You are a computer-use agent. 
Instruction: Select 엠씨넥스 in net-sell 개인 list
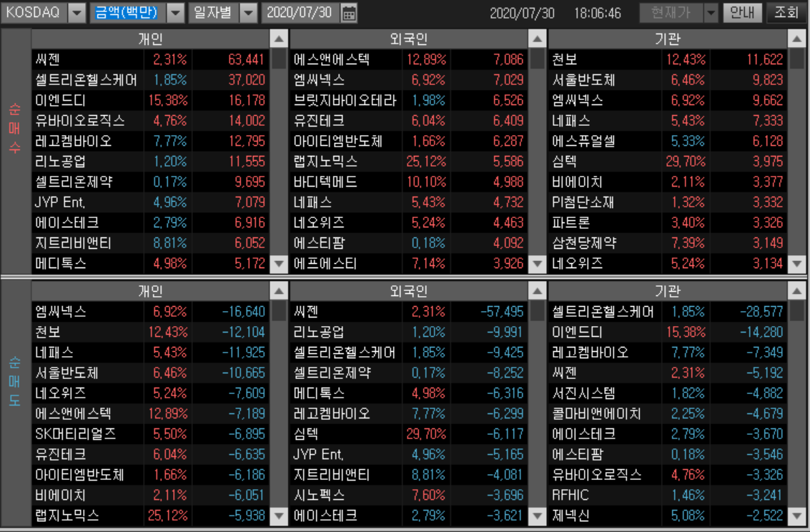[x=150, y=312]
